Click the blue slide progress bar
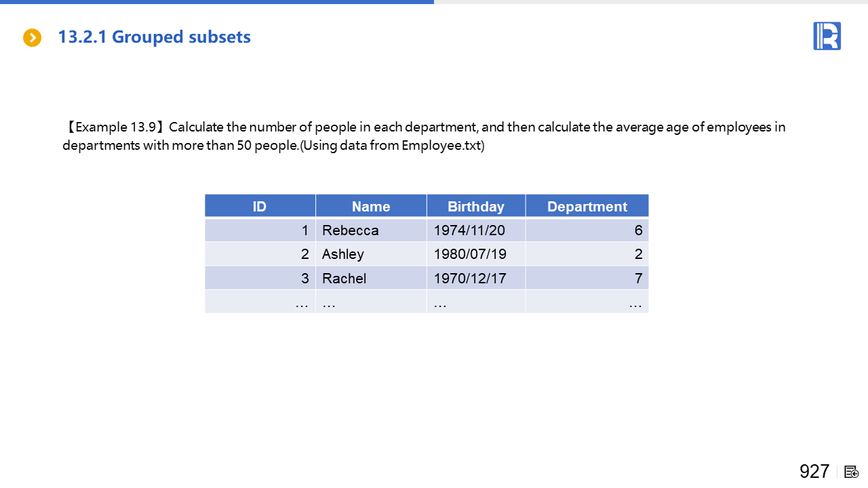The image size is (868, 488). click(x=217, y=2)
